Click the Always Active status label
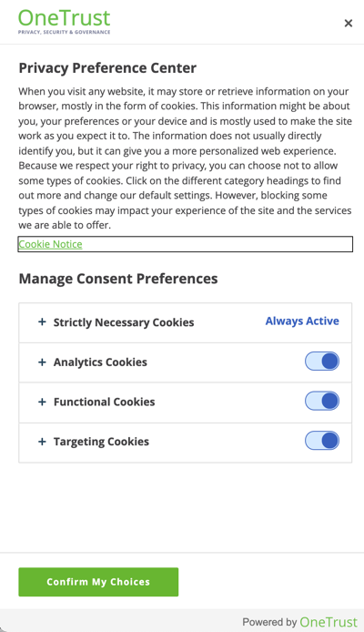This screenshot has height=632, width=364. pos(302,321)
